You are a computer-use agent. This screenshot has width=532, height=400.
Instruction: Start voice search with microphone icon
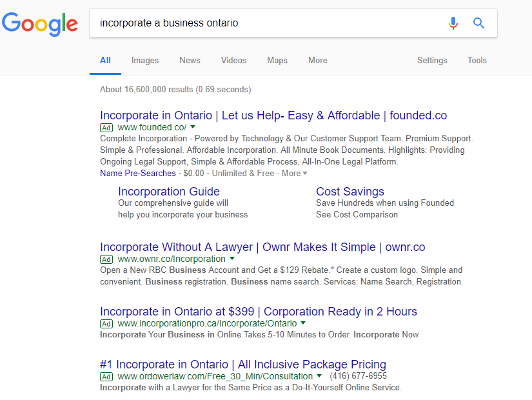453,23
